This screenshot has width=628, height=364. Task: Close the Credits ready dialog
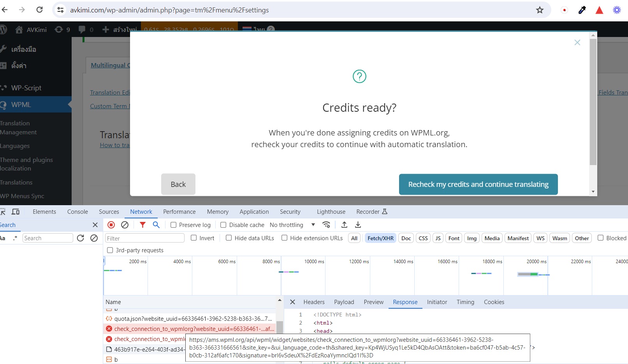pyautogui.click(x=577, y=42)
